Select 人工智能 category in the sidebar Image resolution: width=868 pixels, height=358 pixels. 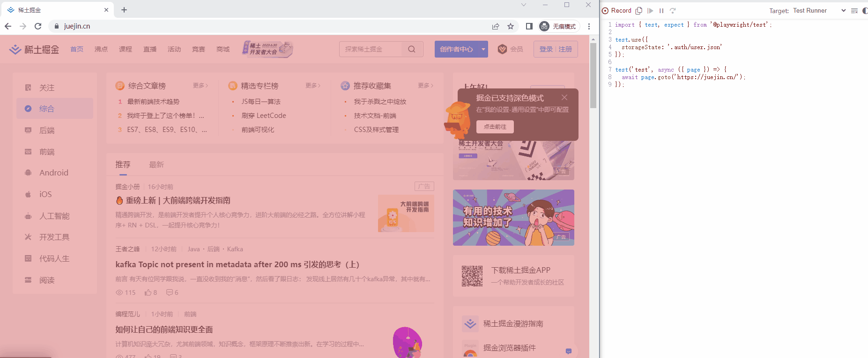pos(55,216)
